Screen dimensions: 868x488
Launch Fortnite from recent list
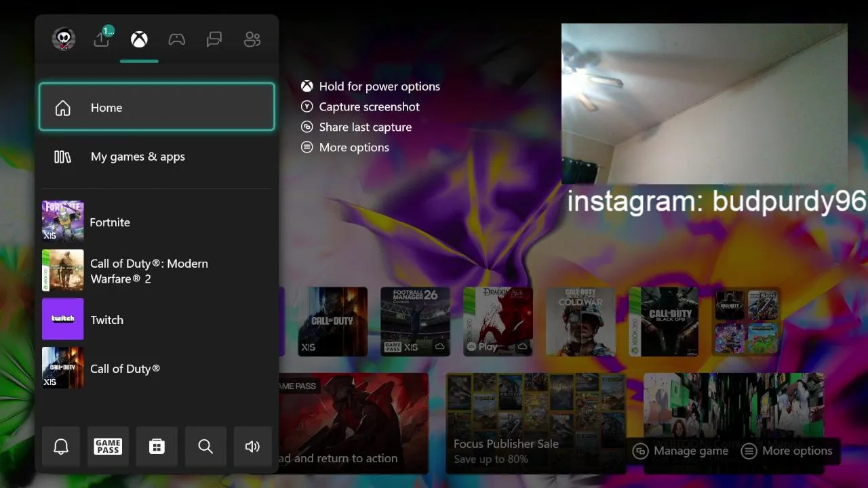tap(157, 222)
